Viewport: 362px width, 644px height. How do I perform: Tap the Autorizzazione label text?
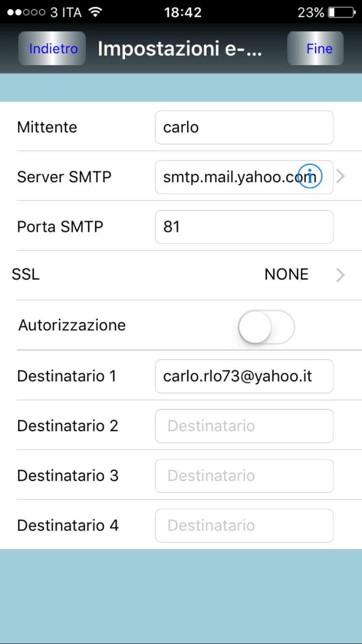point(72,325)
